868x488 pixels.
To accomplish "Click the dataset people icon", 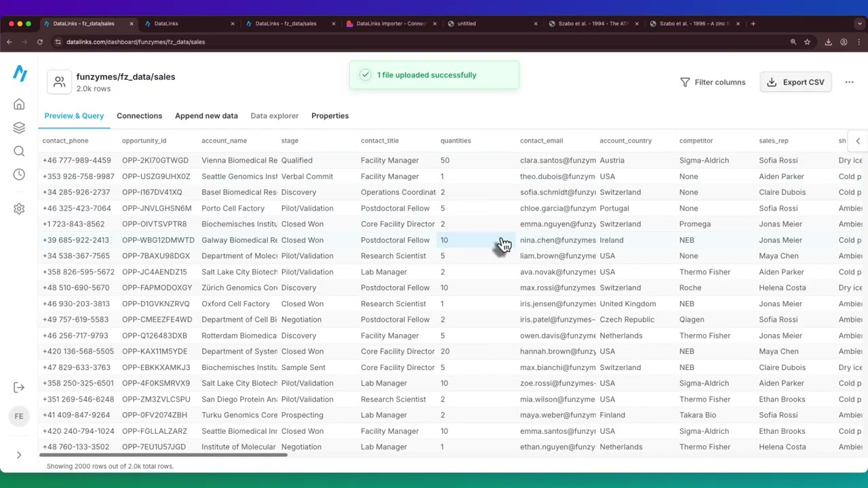I will (x=60, y=82).
